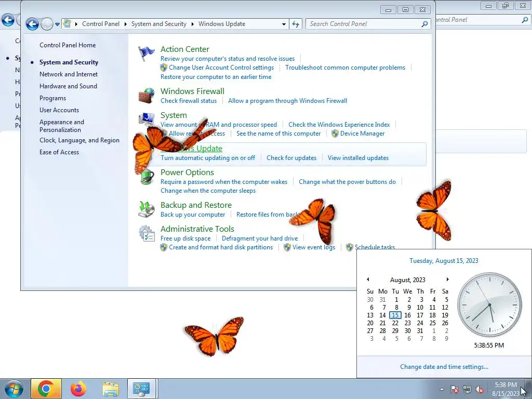Viewport: 532px width, 399px height.
Task: Click Allow a program through Windows Firewall
Action: [x=287, y=101]
